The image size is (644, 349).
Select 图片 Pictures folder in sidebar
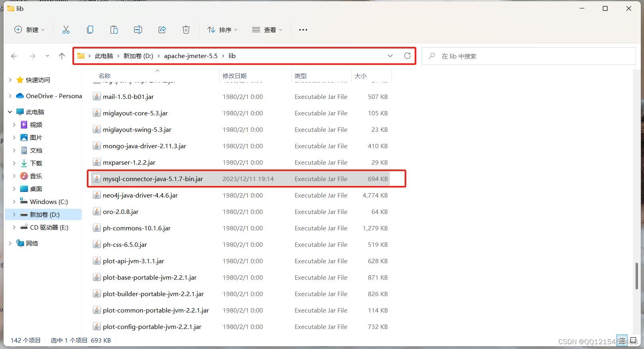[x=31, y=137]
